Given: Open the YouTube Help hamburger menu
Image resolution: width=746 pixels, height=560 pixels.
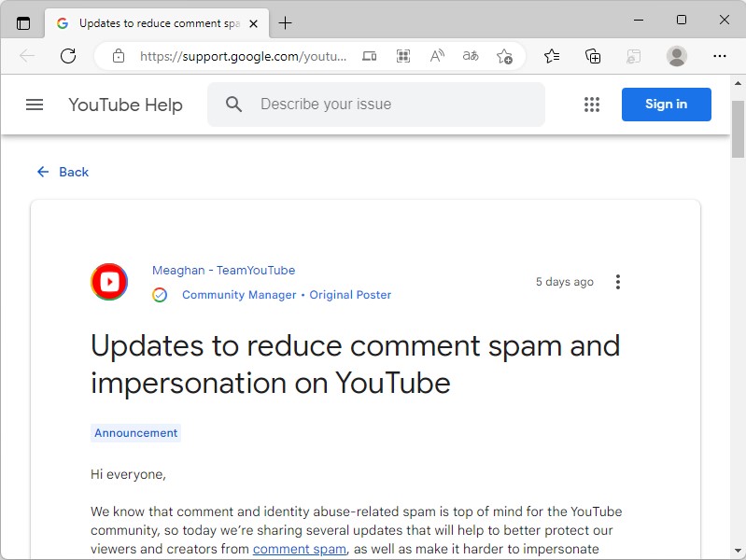Looking at the screenshot, I should [x=35, y=105].
